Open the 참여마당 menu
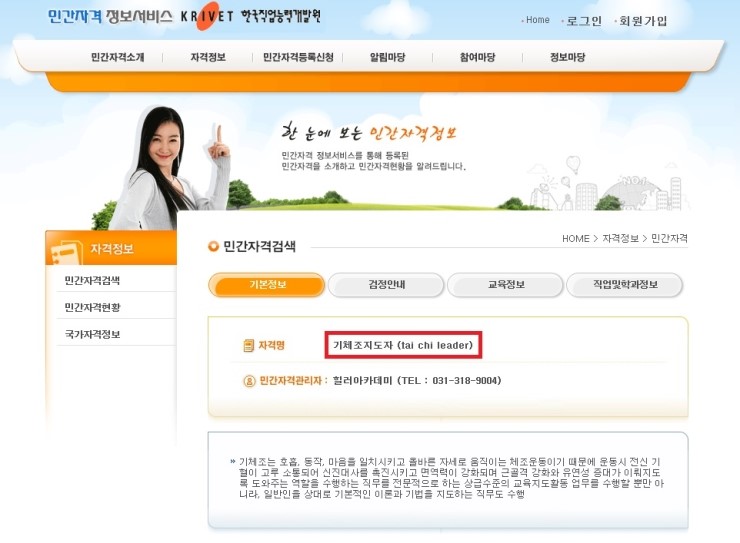This screenshot has height=543, width=740. coord(477,58)
